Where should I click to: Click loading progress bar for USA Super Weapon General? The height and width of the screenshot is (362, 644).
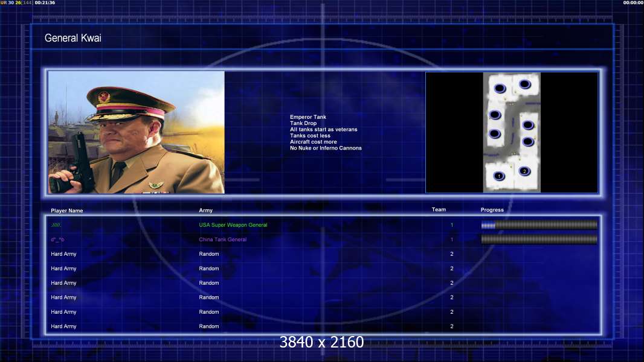[x=539, y=224]
